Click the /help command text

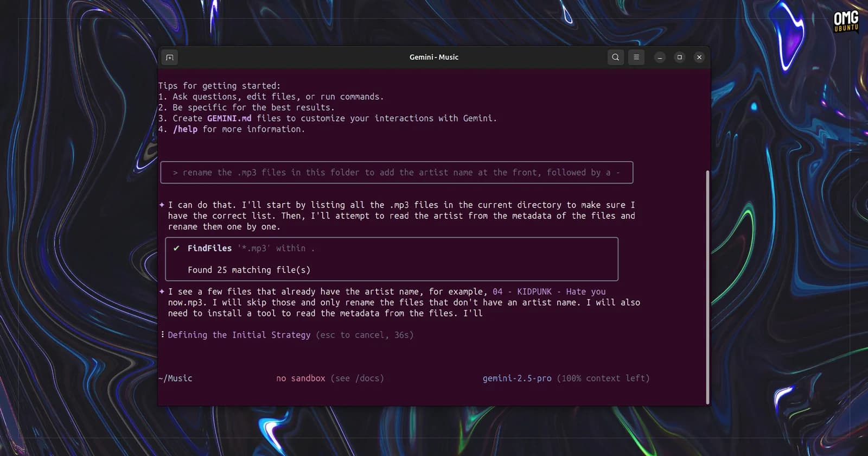point(185,129)
